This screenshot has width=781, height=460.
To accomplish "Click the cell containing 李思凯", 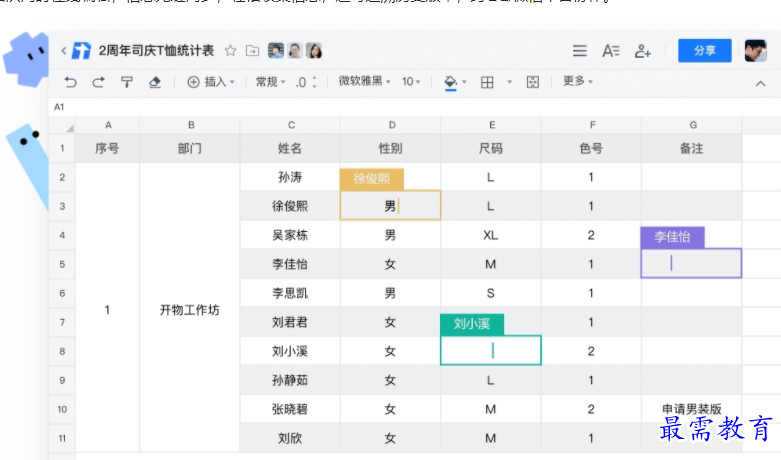I will tap(290, 293).
